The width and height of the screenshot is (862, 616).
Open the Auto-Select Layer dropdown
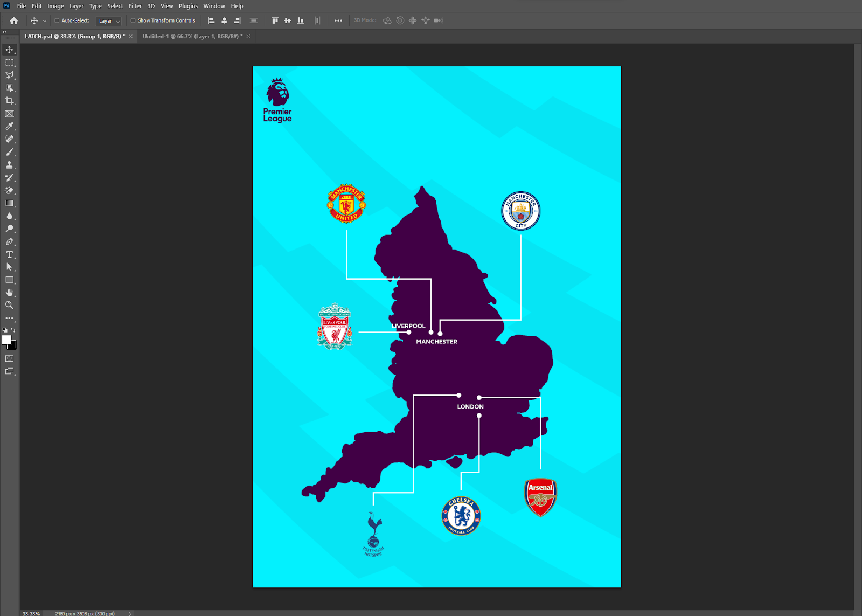tap(109, 21)
